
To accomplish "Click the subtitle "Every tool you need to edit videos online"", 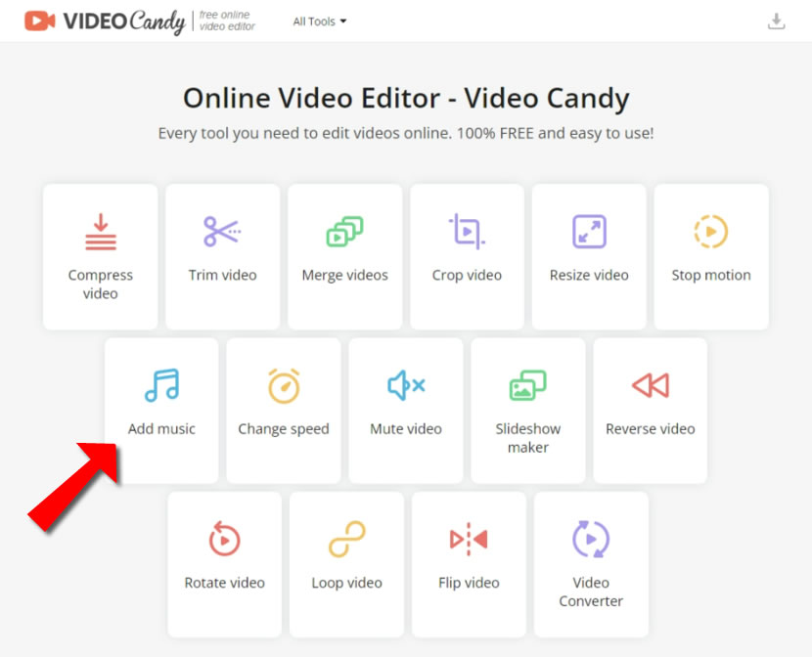I will click(306, 134).
